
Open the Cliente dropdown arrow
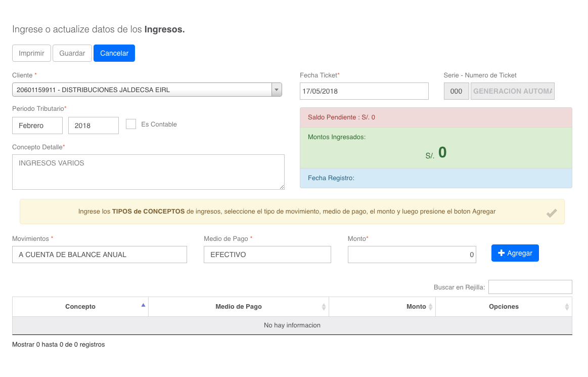click(277, 90)
